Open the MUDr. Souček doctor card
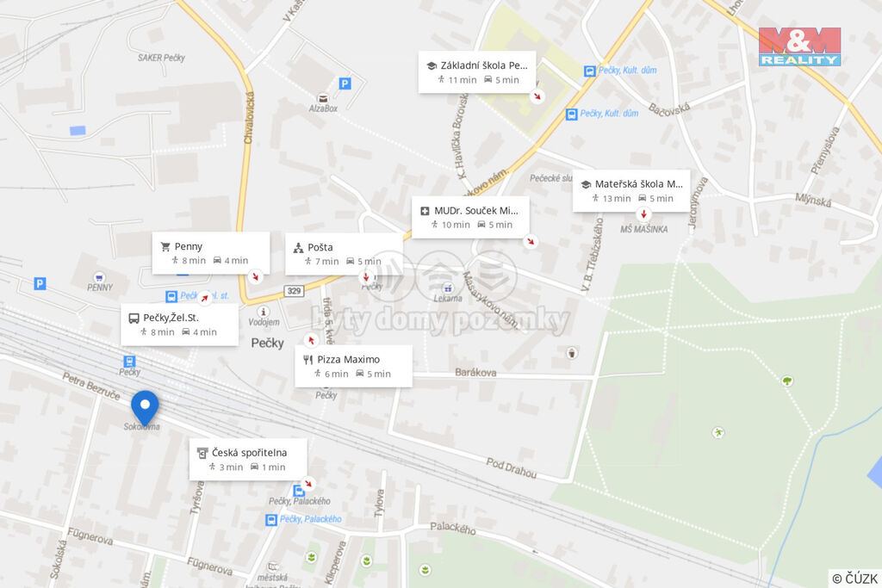This screenshot has height=588, width=882. click(x=470, y=217)
